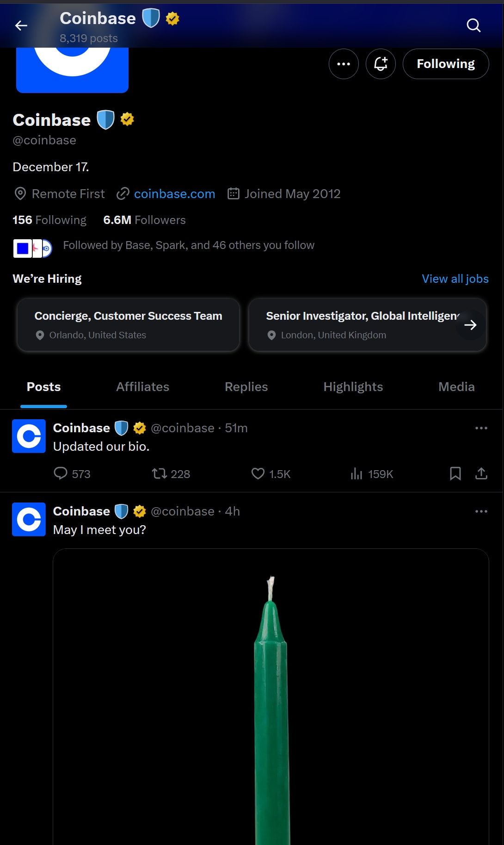Like the "Updated our bio" post
The image size is (504, 845).
258,473
